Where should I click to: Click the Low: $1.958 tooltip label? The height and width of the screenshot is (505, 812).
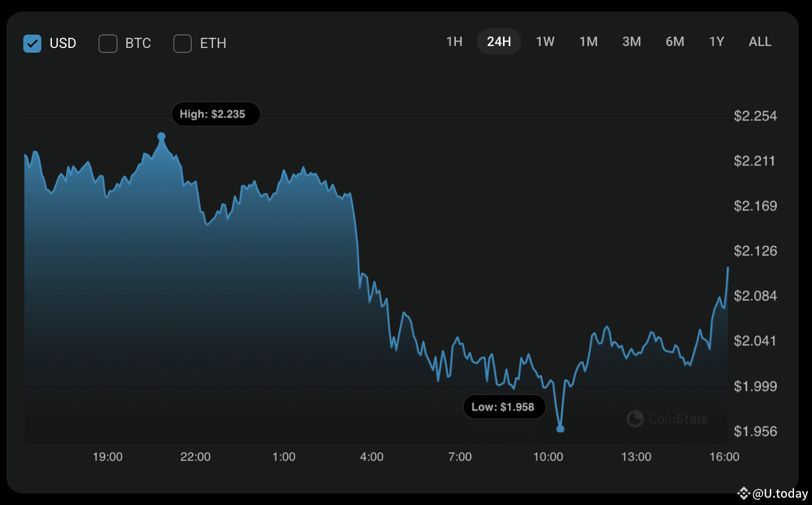point(504,407)
